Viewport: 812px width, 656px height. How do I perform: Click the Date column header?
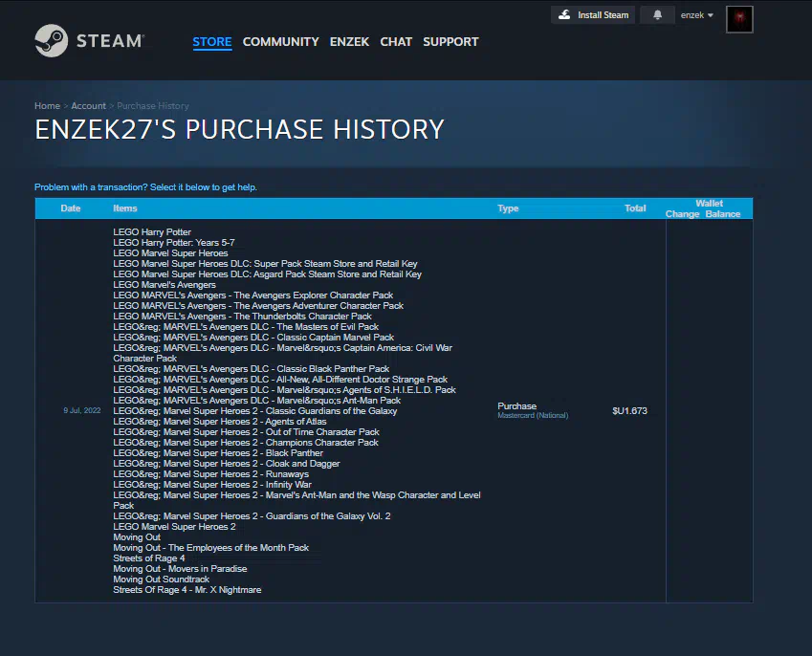pos(71,208)
